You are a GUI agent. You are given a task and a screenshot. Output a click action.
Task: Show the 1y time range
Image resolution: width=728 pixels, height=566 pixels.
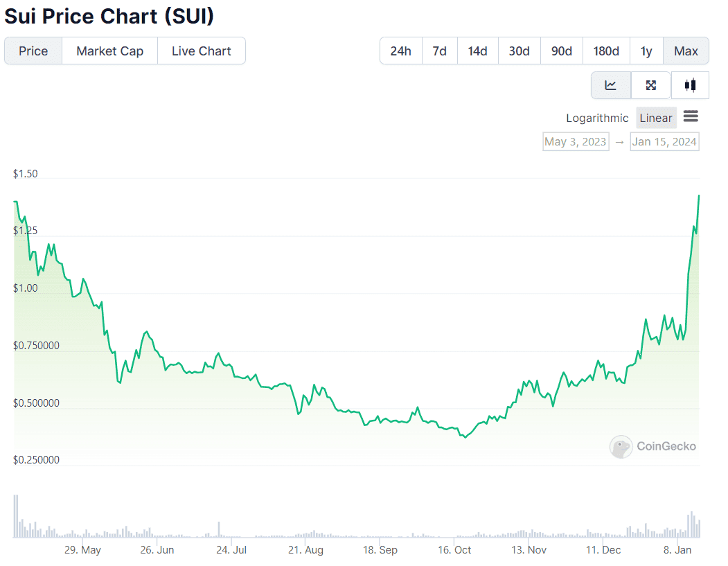(x=646, y=51)
